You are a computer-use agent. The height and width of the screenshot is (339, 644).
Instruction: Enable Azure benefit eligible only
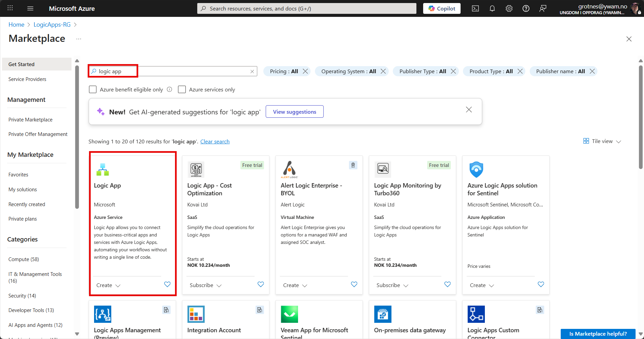point(93,89)
